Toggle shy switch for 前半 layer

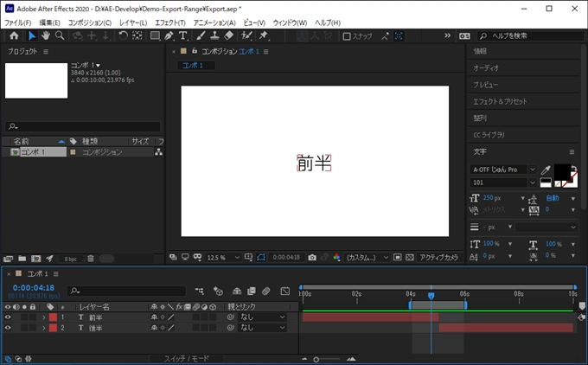click(x=154, y=317)
